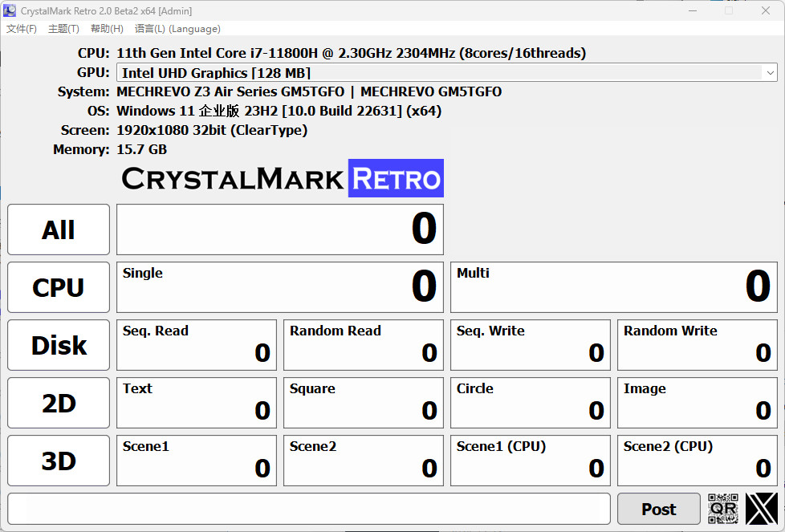785x532 pixels.
Task: Click the 3D Scene2 score box
Action: tap(364, 461)
